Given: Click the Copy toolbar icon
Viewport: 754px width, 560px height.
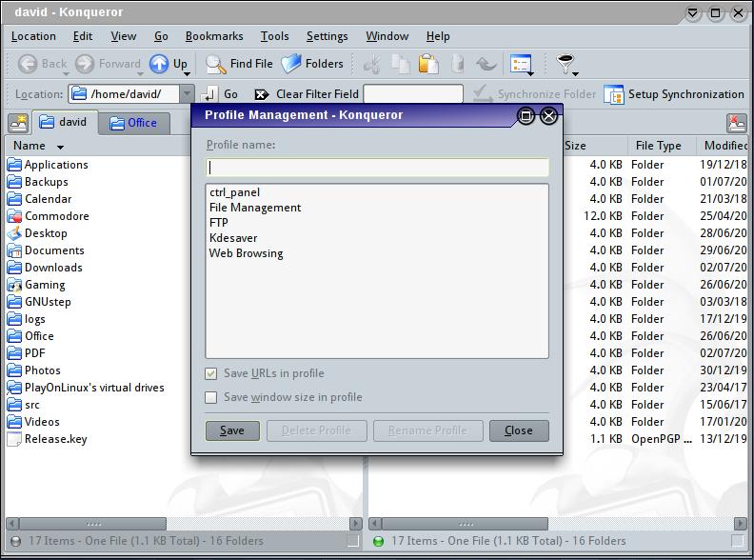Looking at the screenshot, I should pyautogui.click(x=400, y=64).
